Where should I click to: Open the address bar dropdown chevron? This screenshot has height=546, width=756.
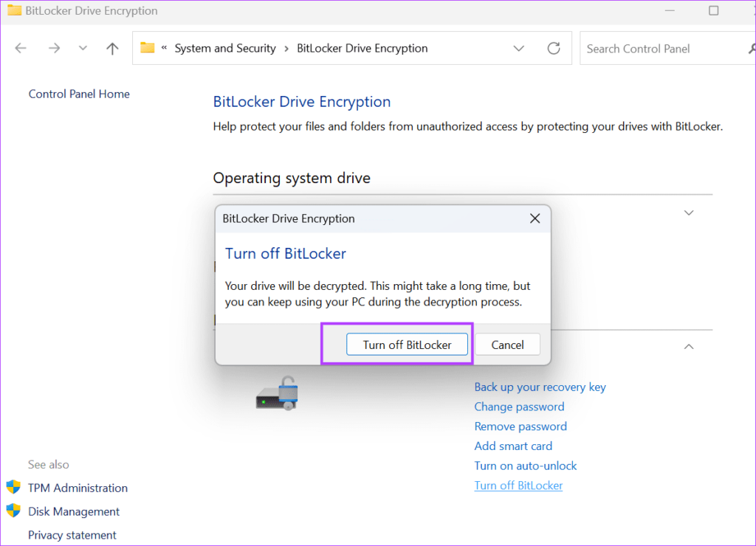(x=519, y=48)
